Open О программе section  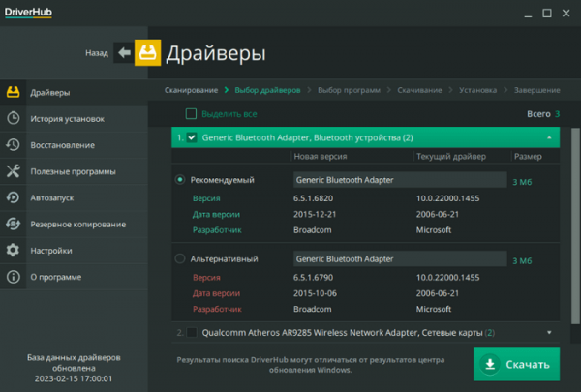74,277
